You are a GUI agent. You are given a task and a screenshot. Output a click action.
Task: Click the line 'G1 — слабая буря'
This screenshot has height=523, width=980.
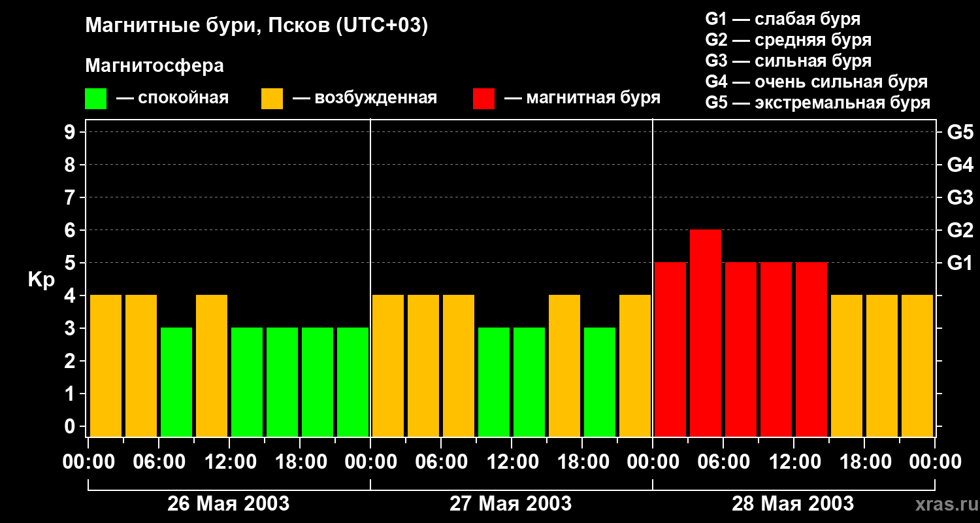click(x=783, y=19)
